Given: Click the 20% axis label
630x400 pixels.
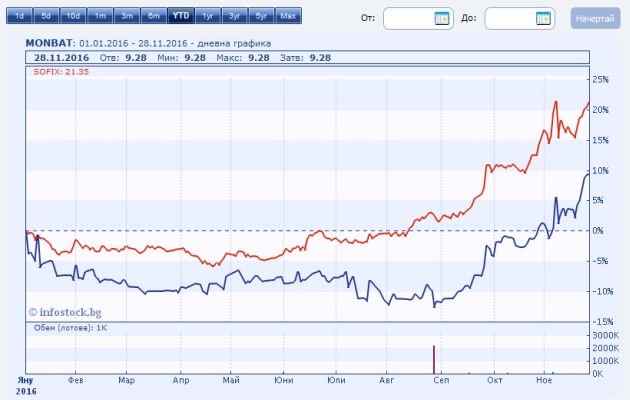Looking at the screenshot, I should click(601, 110).
